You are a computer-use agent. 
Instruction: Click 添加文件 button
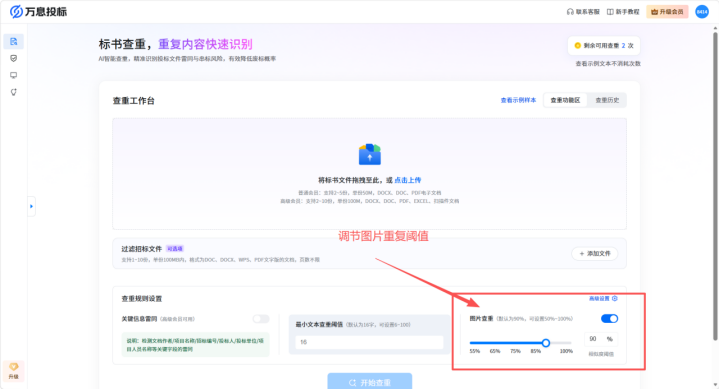click(595, 253)
